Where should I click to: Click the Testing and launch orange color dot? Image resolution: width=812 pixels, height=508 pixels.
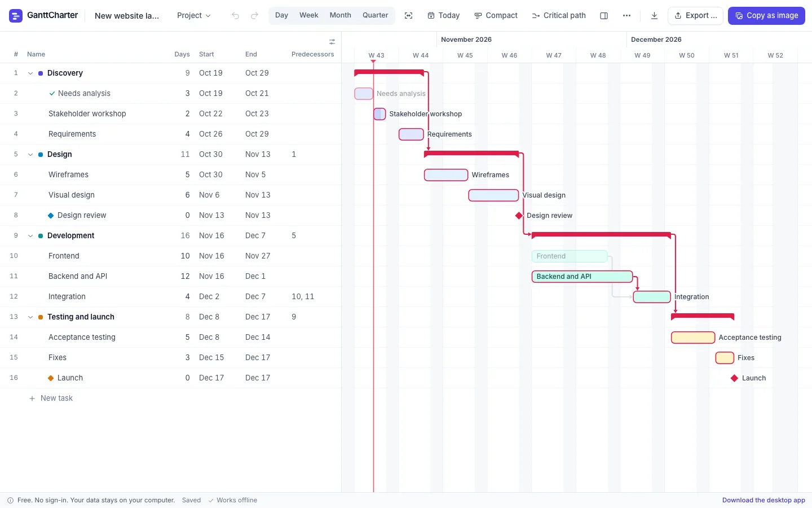click(x=41, y=317)
